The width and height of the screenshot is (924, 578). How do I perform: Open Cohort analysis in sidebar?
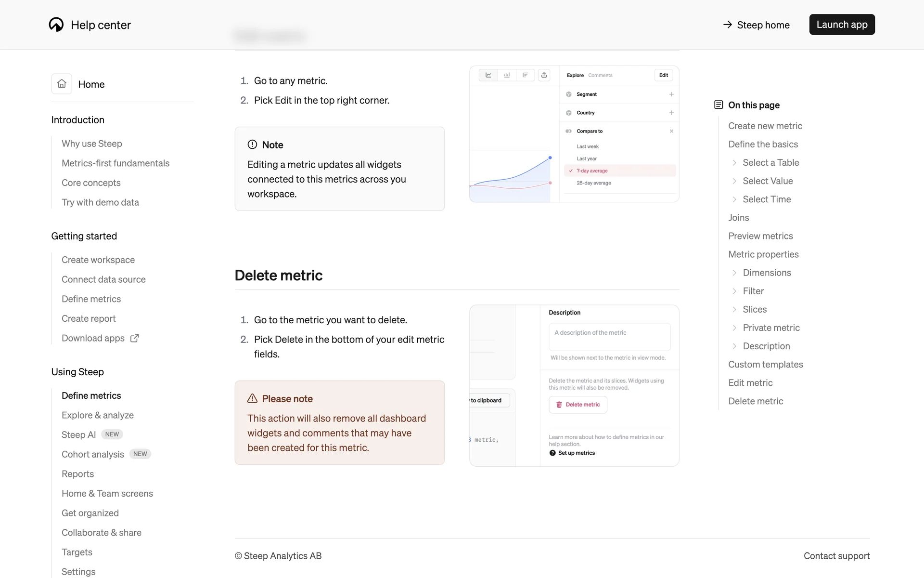pos(93,454)
